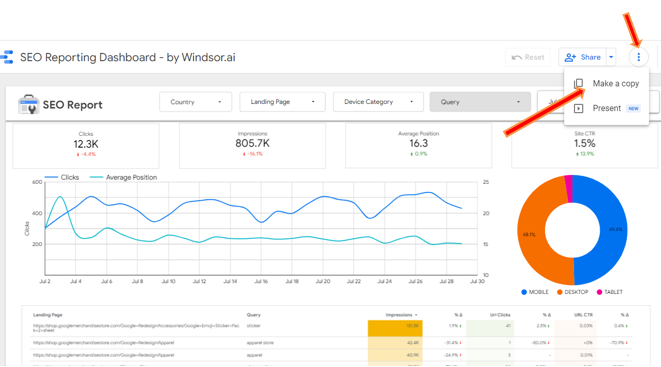Select Present from the menu

point(606,108)
